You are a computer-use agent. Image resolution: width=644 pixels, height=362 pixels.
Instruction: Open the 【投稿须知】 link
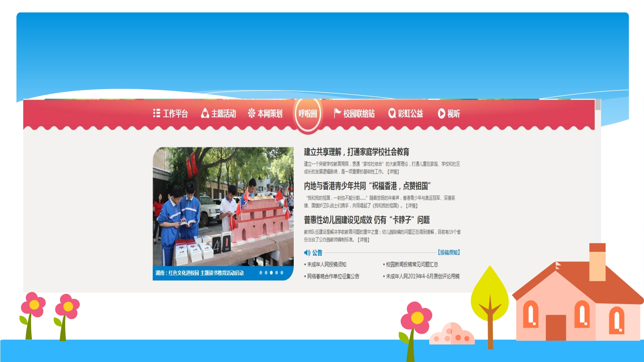pos(449,253)
